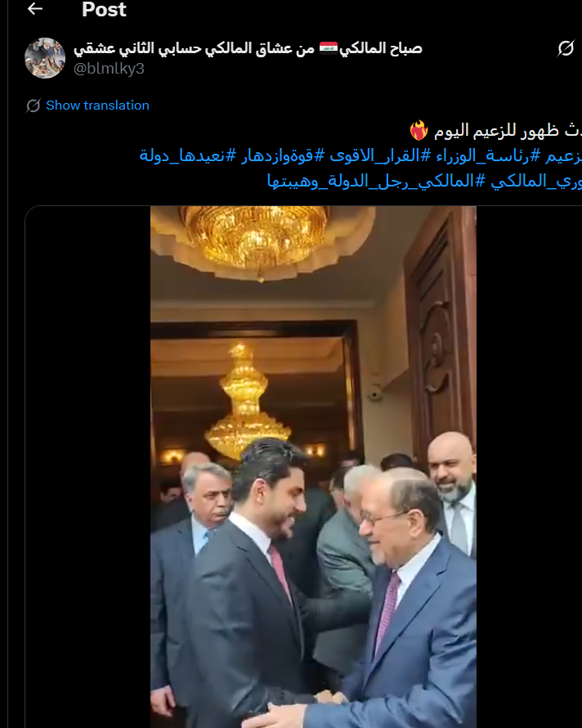This screenshot has height=728, width=582.
Task: Open the author's Arabic display name
Action: point(248,48)
